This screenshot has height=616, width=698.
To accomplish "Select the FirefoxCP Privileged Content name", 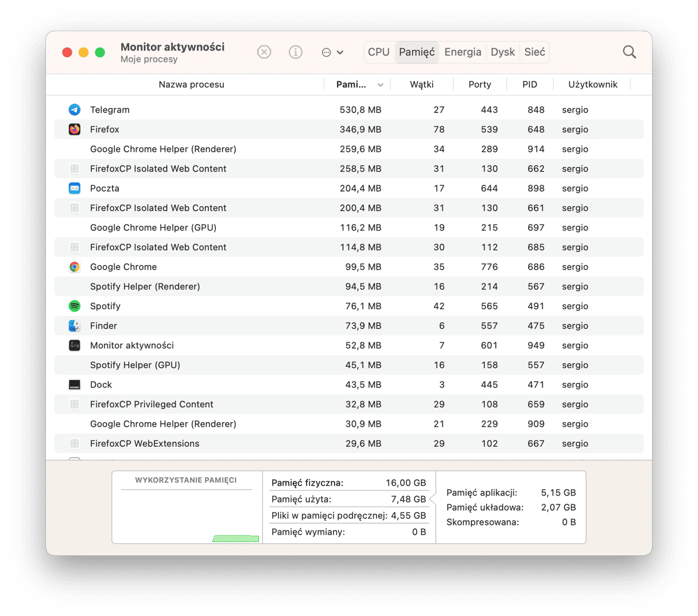I will pos(152,404).
